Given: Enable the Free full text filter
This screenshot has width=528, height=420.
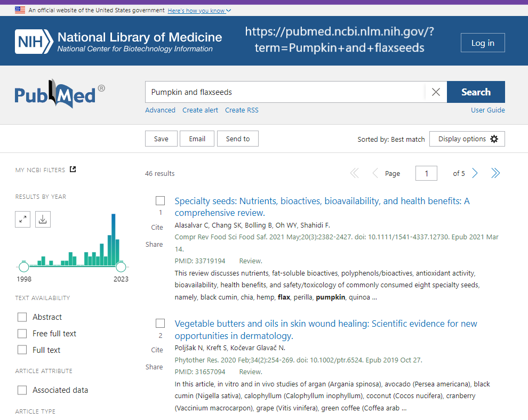Looking at the screenshot, I should (x=22, y=334).
